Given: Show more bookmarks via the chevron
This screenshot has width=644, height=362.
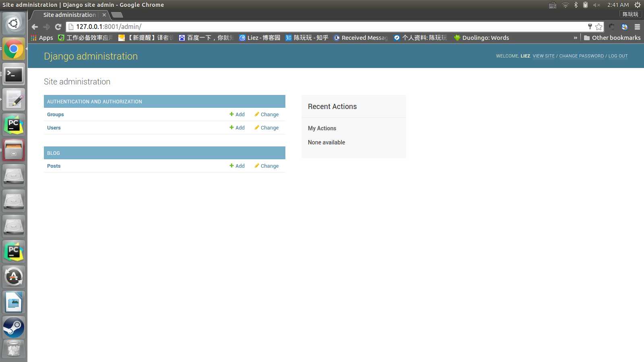Looking at the screenshot, I should pyautogui.click(x=575, y=38).
